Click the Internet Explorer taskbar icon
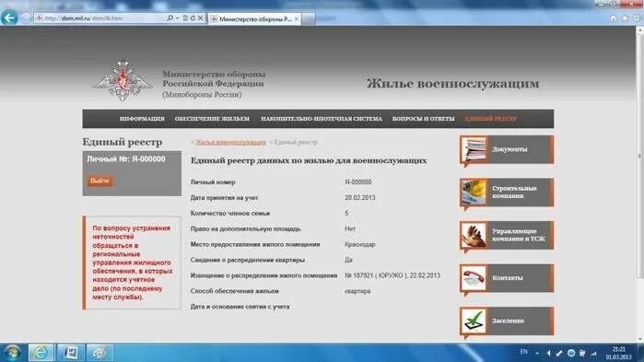 point(41,353)
